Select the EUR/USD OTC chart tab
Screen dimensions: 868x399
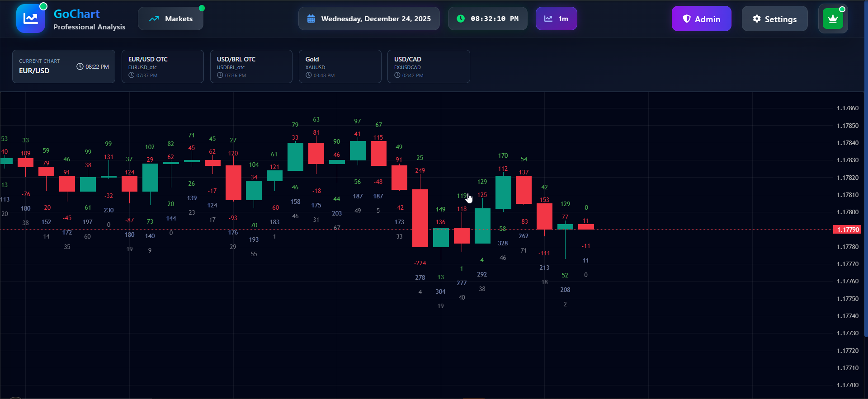(162, 66)
